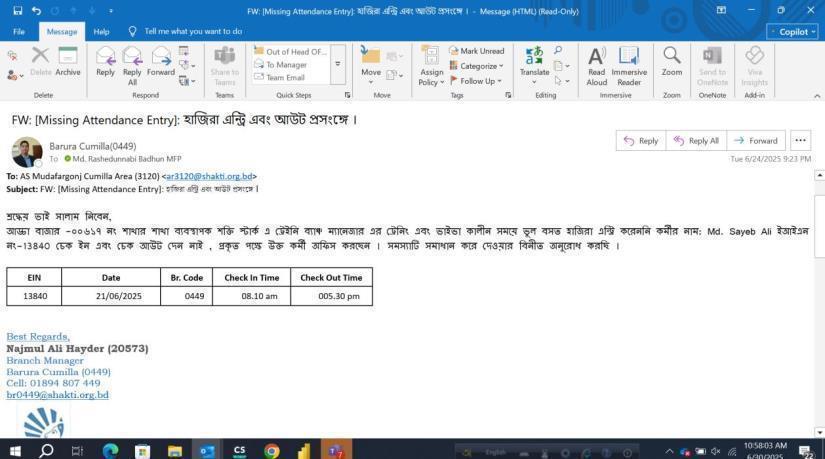Expand the Quick Steps gallery arrow
Screen dimensions: 825x459
(337, 64)
